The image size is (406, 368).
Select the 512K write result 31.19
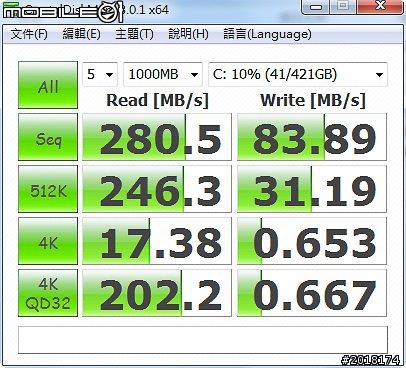coord(312,189)
